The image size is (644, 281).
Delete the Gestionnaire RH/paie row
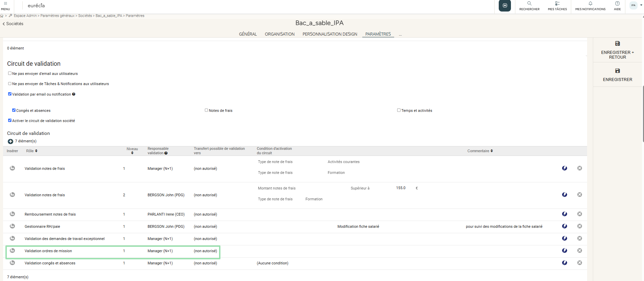coord(579,226)
